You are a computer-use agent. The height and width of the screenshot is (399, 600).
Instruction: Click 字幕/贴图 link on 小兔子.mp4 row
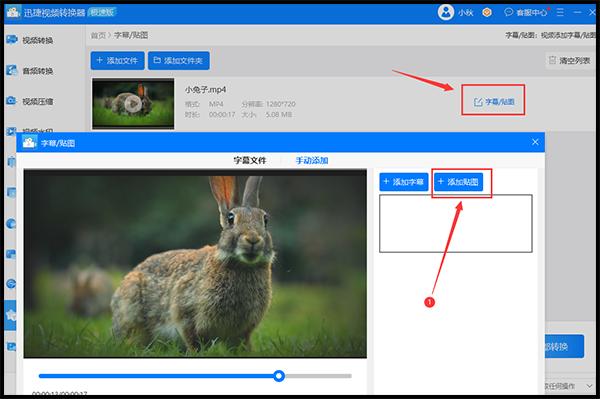click(494, 102)
